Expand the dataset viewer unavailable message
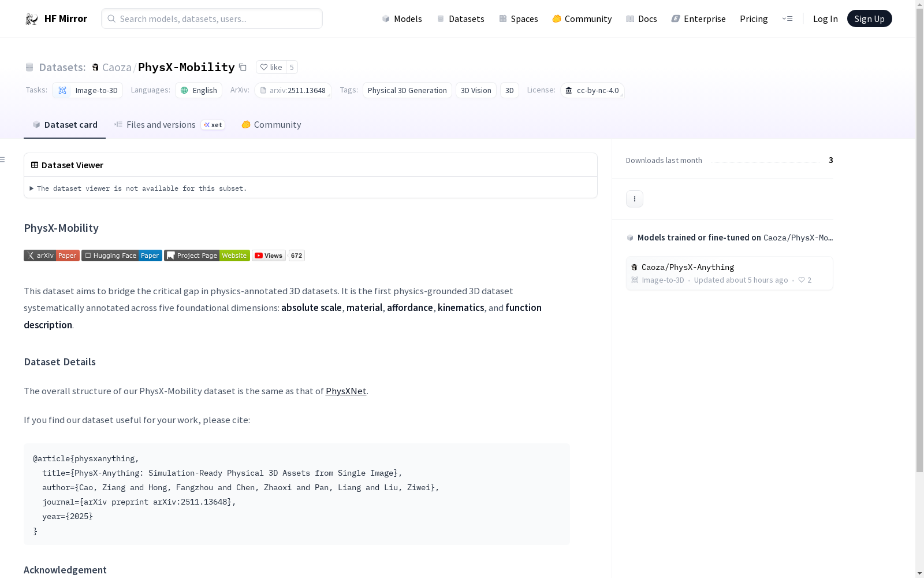The image size is (924, 578). 139,188
